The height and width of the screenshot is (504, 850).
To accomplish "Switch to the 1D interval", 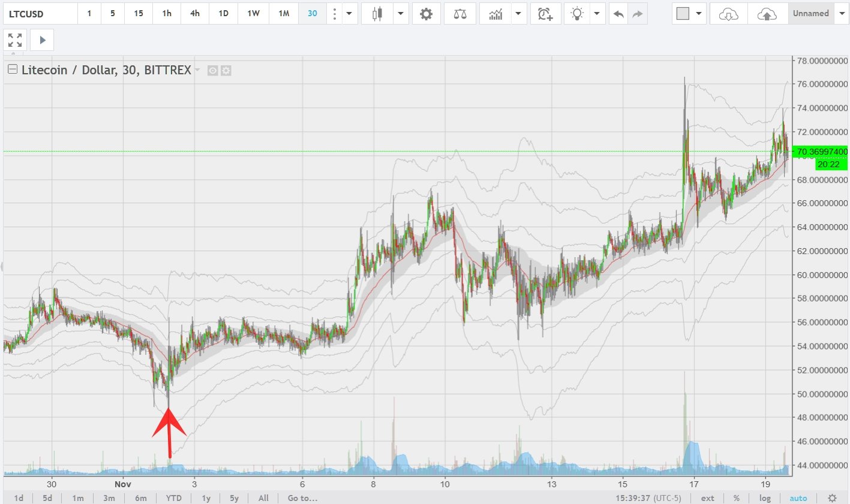I will pyautogui.click(x=224, y=13).
